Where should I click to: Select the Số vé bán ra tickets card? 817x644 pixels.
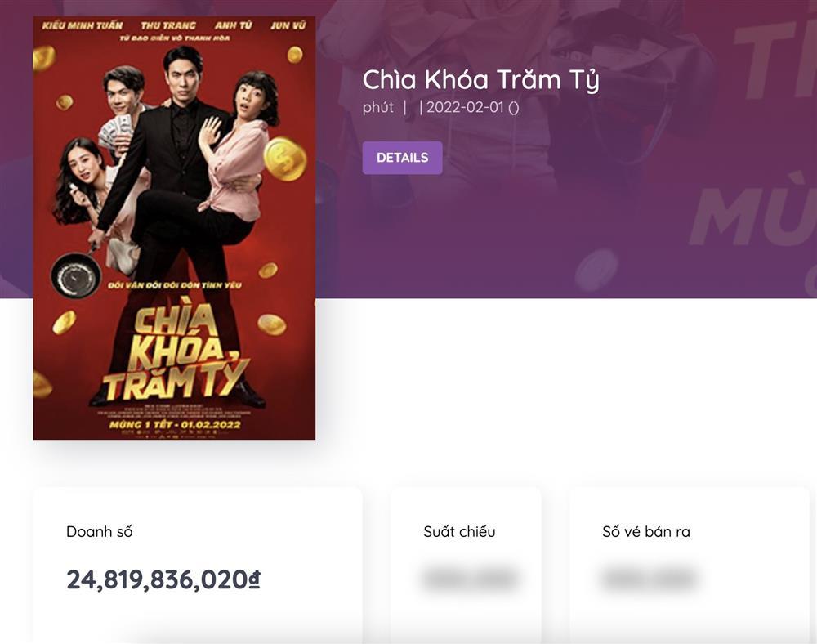pos(687,564)
